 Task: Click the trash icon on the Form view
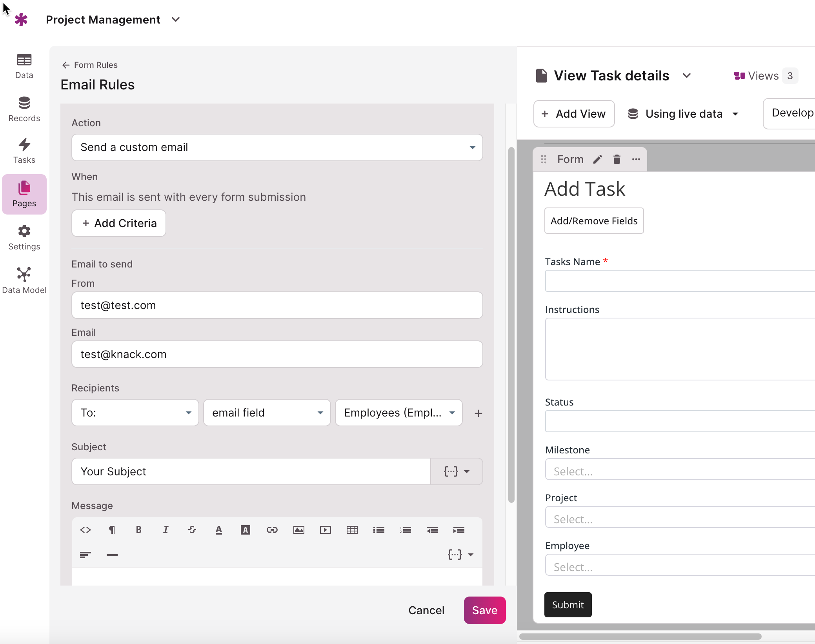coord(617,159)
